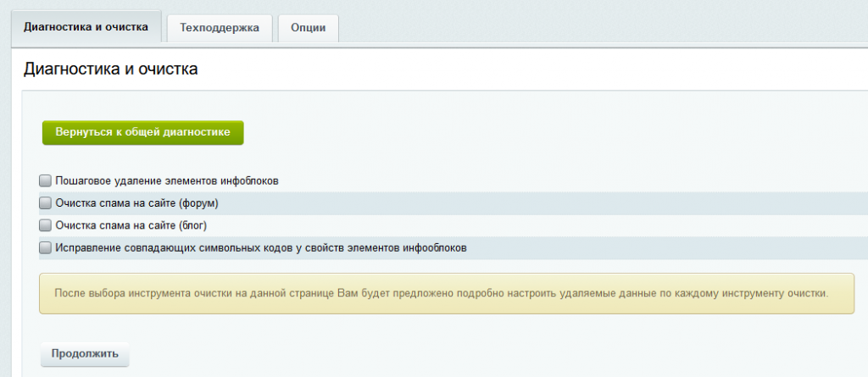Click empty tab bar area right of Опции
Screen dimensions: 868x377
click(x=593, y=27)
